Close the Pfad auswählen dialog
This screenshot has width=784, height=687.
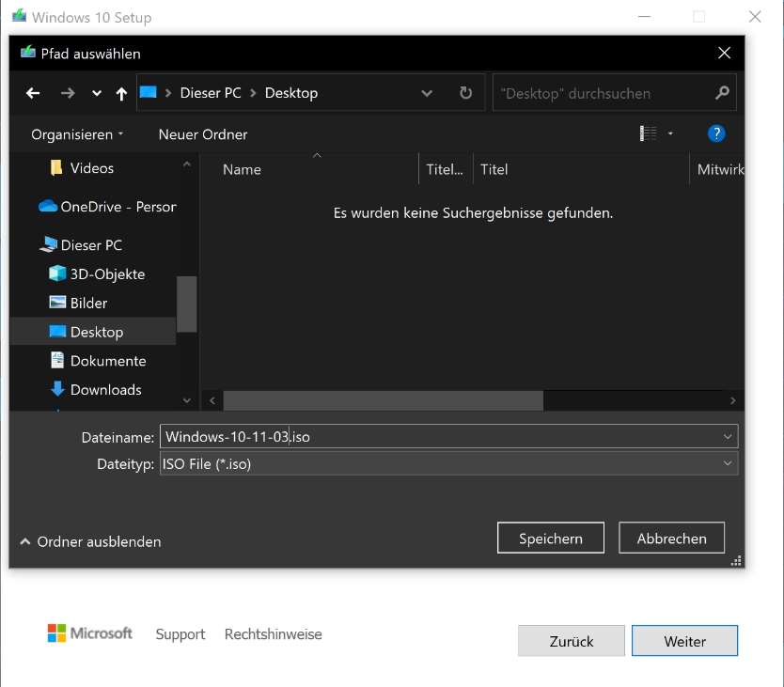click(x=724, y=53)
